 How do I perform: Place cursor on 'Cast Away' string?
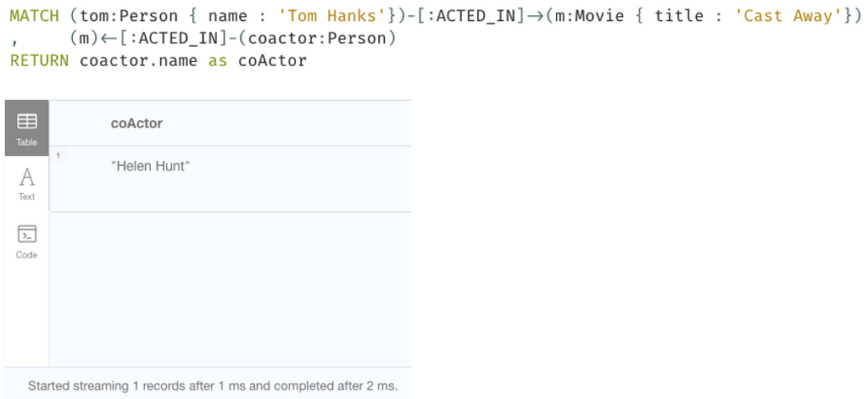784,15
